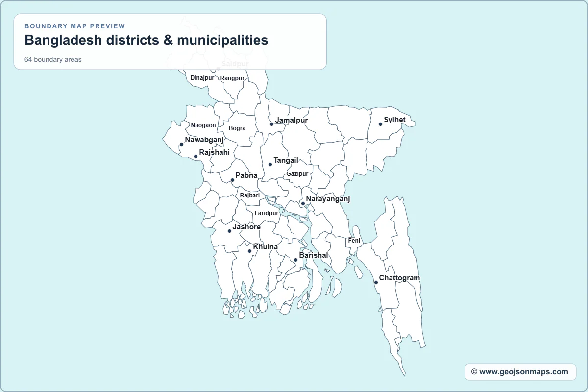Click the Jamalpur city name label

(292, 120)
